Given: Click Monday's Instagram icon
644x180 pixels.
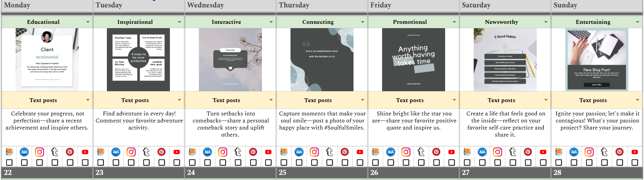Looking at the screenshot, I should click(40, 152).
